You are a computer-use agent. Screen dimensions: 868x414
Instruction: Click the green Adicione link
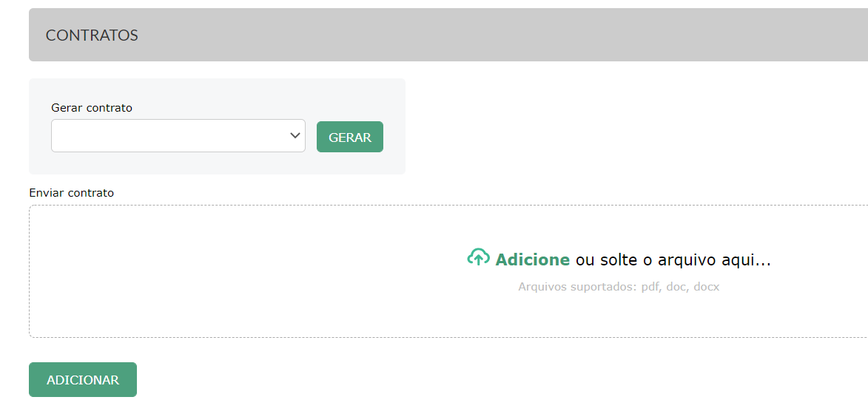click(532, 259)
